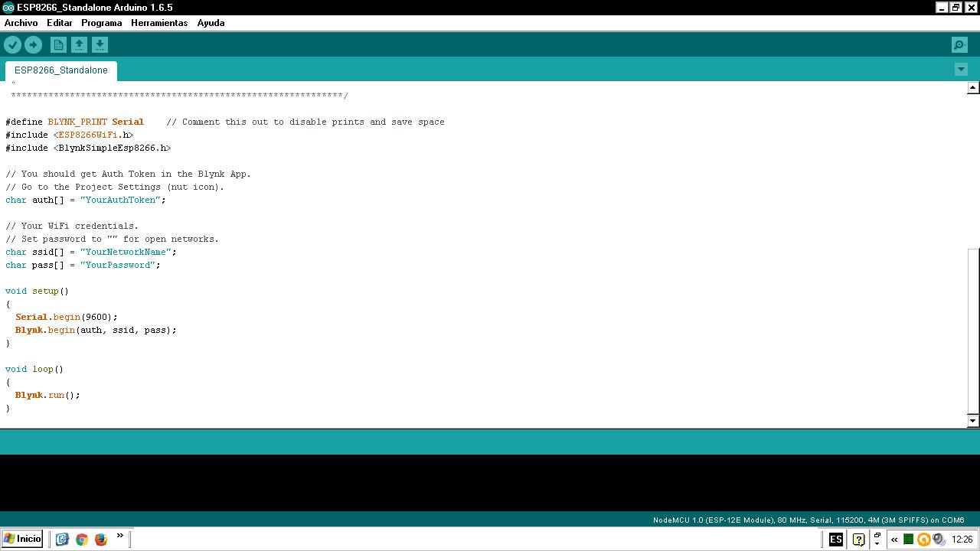Viewport: 980px width, 551px height.
Task: Click the Windows Inicio start button
Action: click(x=23, y=539)
